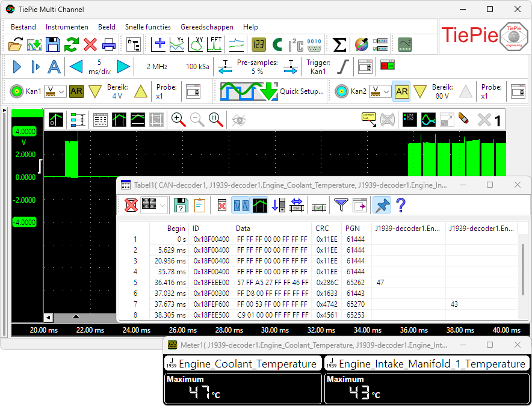Click Kan1 Probe x1 setting
The height and width of the screenshot is (406, 532).
[x=166, y=91]
